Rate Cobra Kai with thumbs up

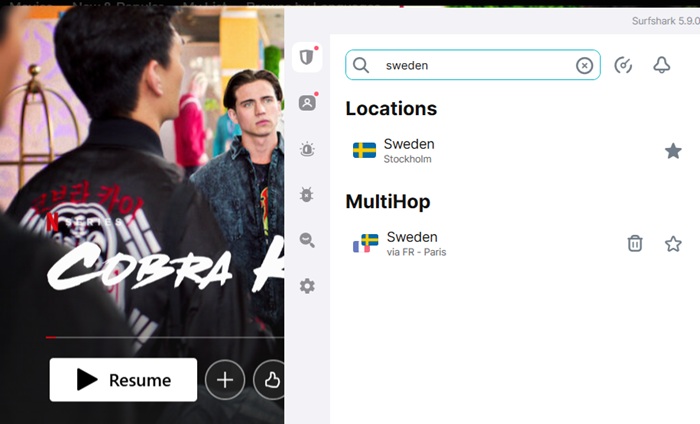[269, 380]
